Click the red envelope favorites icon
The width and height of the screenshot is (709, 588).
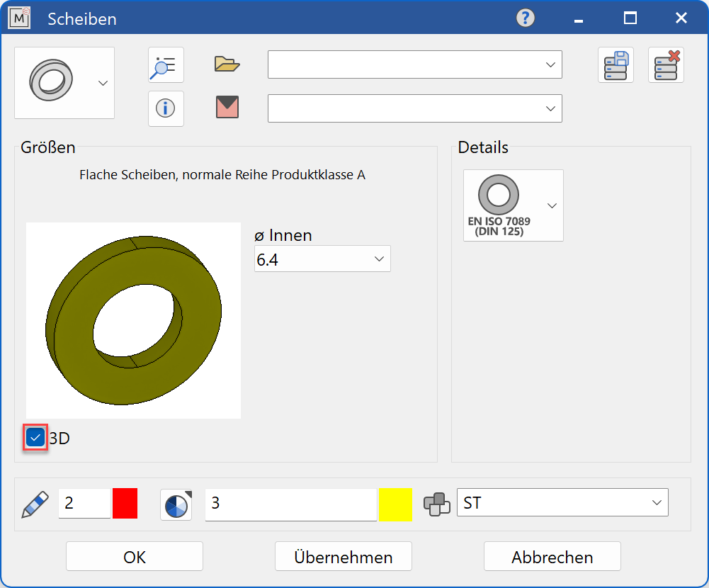pyautogui.click(x=227, y=107)
